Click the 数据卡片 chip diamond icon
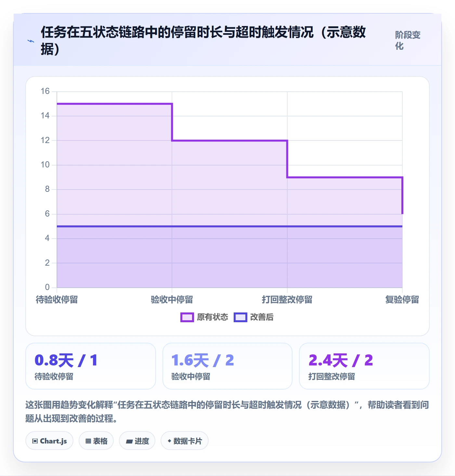 tap(169, 441)
